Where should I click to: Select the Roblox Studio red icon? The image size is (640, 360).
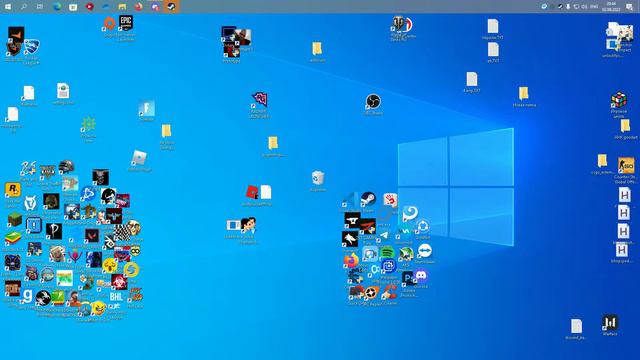click(x=252, y=192)
